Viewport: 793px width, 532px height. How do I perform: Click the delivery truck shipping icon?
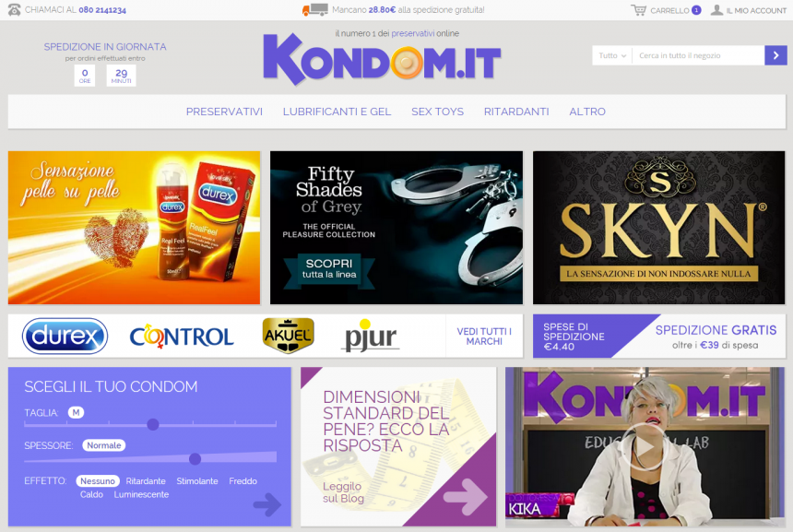[x=315, y=9]
